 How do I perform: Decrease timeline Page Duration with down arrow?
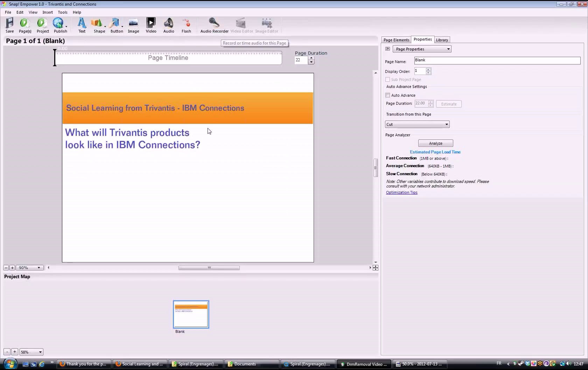[311, 62]
